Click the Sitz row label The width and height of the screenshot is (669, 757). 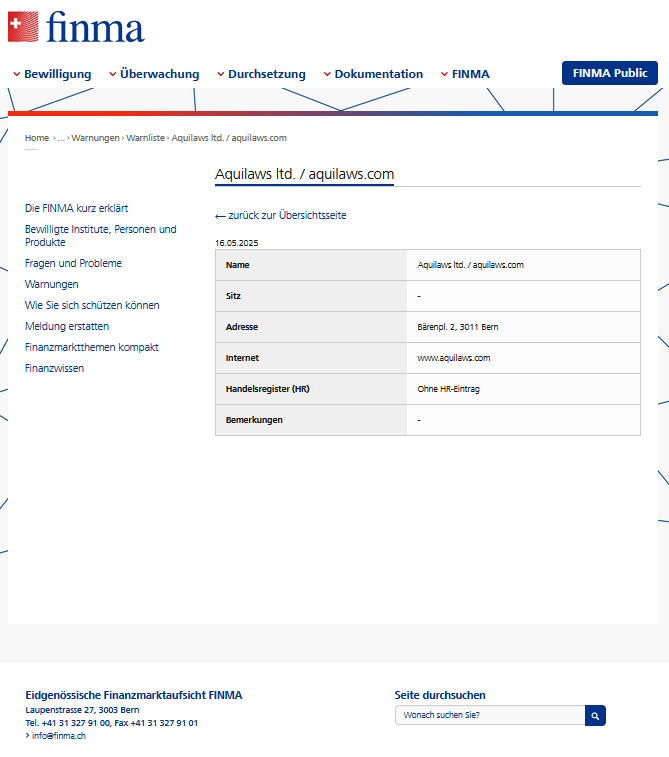[233, 296]
